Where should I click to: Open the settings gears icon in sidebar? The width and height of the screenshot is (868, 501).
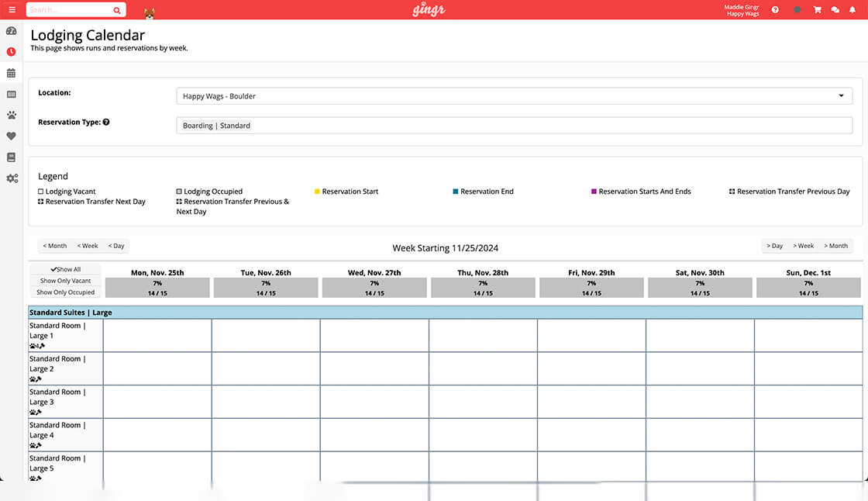12,178
